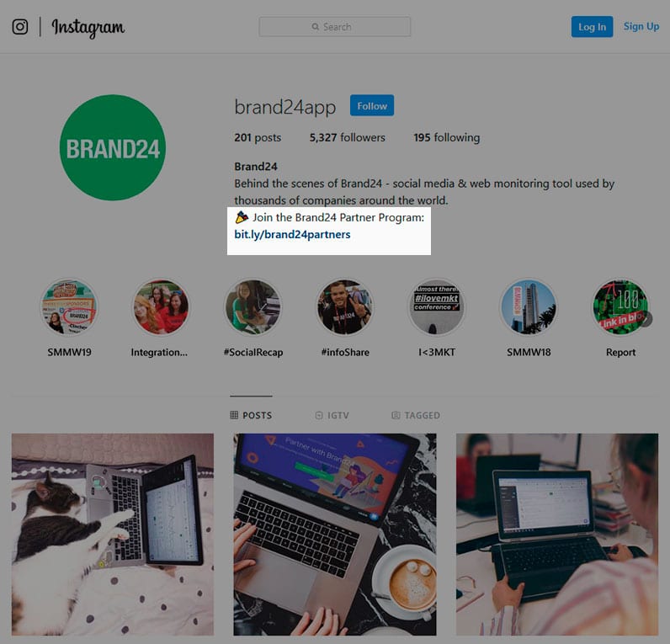Open the SMMW18 story highlight
670x644 pixels.
529,306
